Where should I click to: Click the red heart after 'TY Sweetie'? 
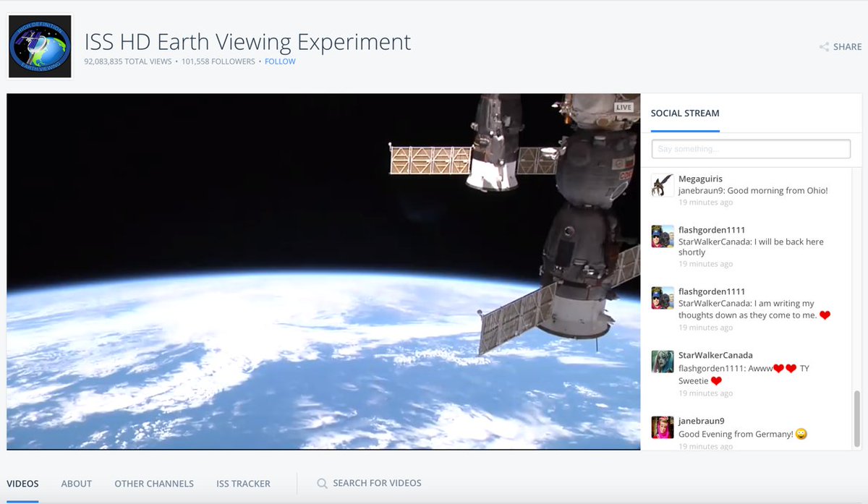click(716, 381)
